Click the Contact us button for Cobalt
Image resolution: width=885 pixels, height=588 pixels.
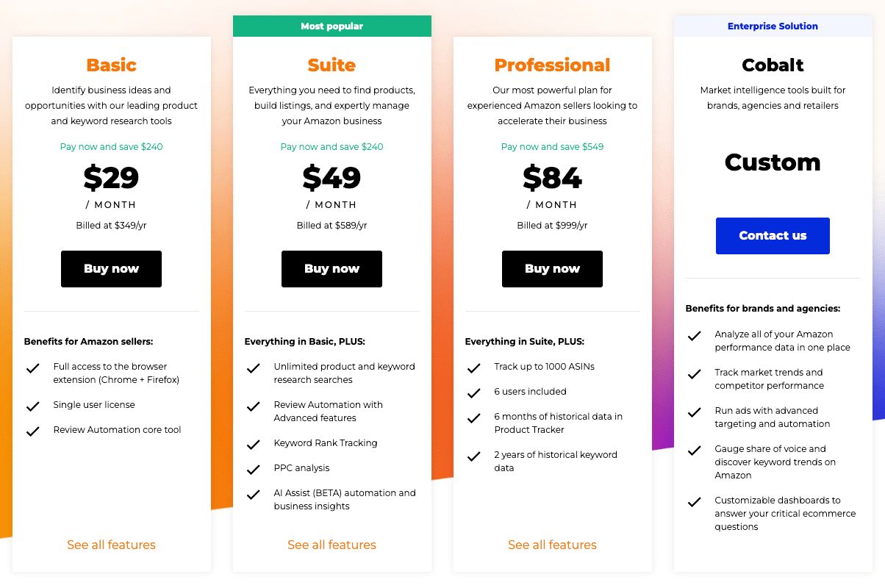coord(773,236)
